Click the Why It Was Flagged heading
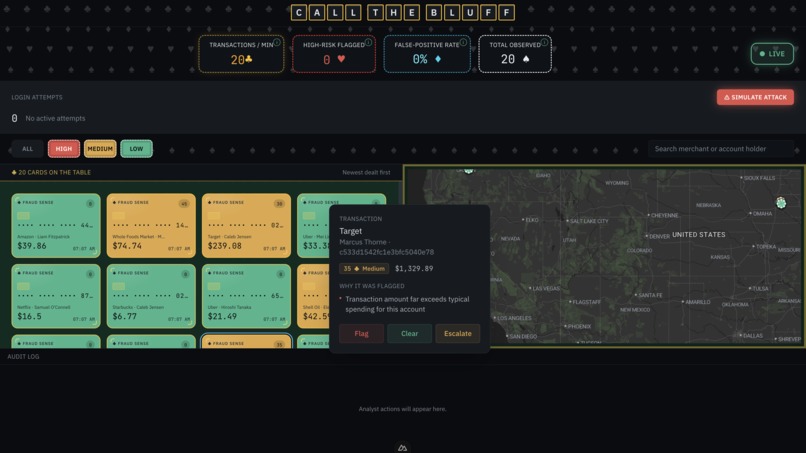 pyautogui.click(x=372, y=286)
